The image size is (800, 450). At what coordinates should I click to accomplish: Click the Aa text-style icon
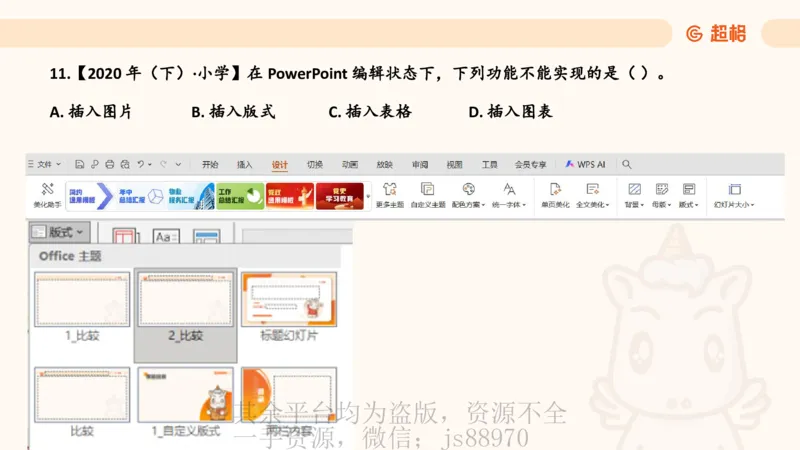tap(166, 236)
